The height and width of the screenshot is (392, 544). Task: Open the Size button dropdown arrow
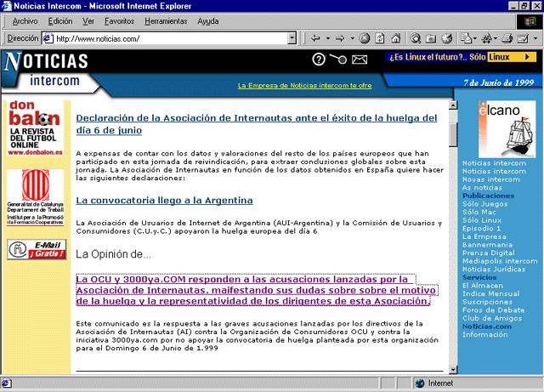pos(496,38)
